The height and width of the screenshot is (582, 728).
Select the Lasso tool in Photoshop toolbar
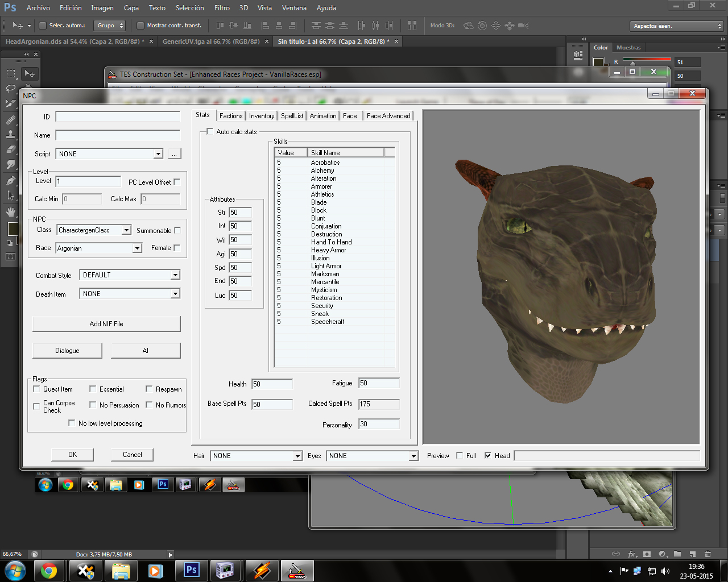coord(11,89)
